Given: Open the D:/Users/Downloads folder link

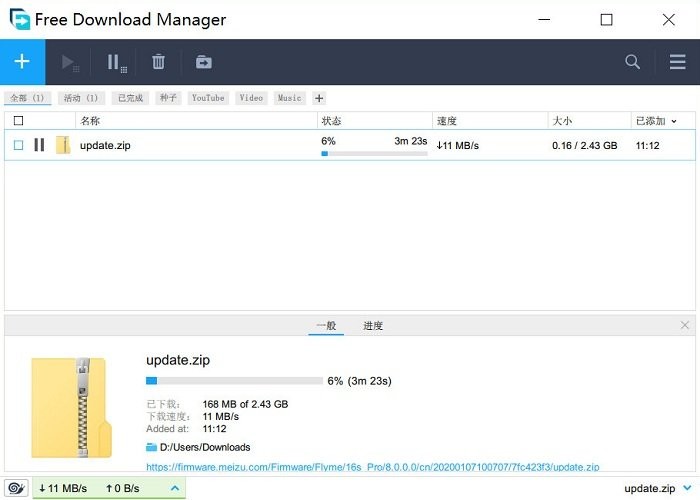Looking at the screenshot, I should coord(204,447).
